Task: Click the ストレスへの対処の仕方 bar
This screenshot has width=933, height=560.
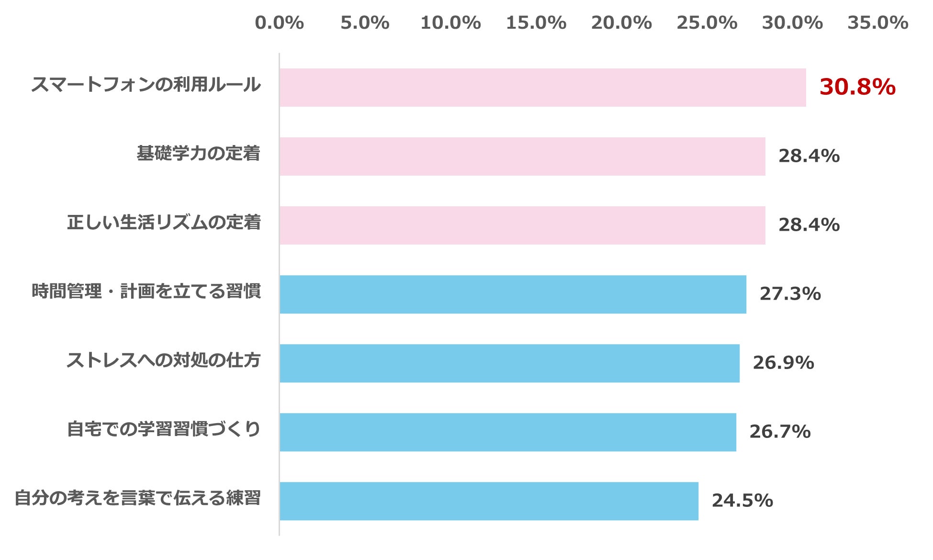Action: 510,363
